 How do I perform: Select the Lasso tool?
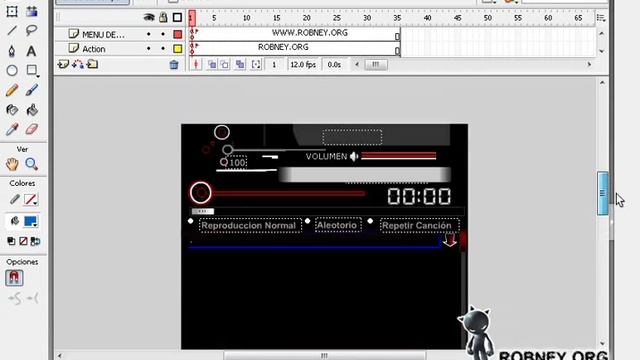point(31,31)
